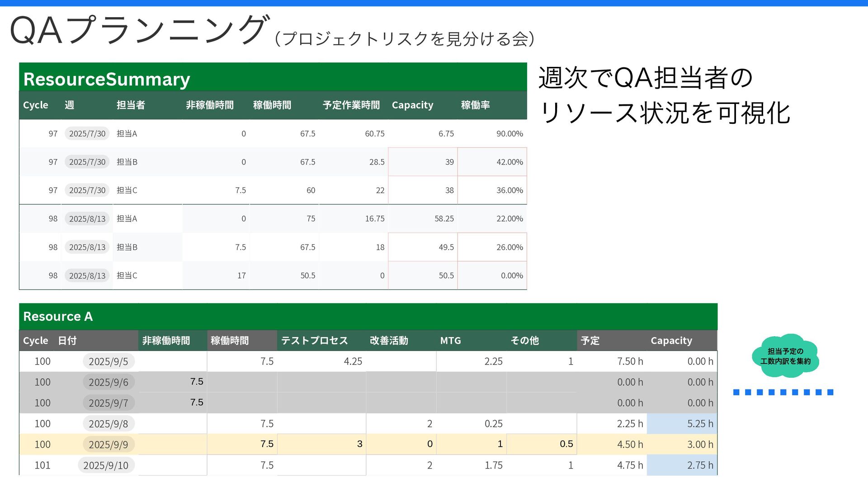Click the 2025/9/9 date chip
This screenshot has width=868, height=488.
[x=108, y=445]
